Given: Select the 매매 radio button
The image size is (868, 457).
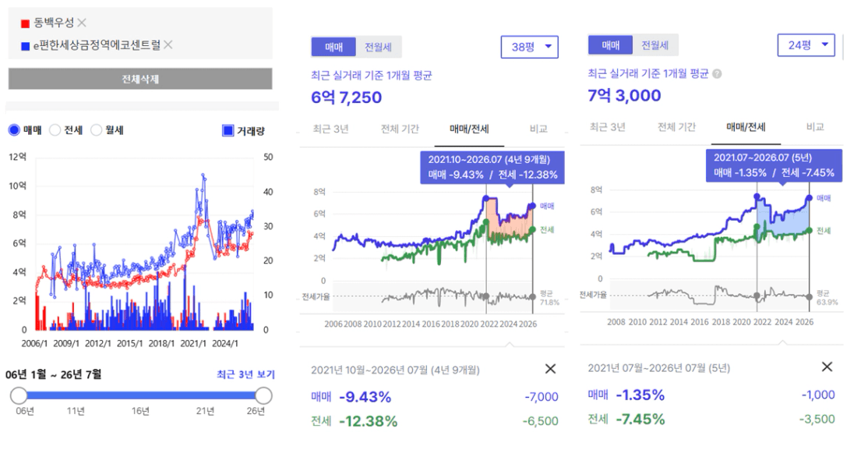Looking at the screenshot, I should click(14, 130).
